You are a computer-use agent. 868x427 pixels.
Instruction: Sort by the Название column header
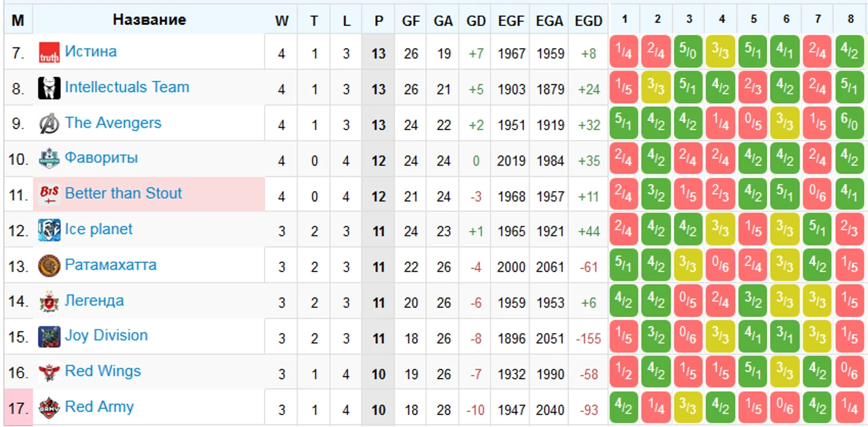149,20
